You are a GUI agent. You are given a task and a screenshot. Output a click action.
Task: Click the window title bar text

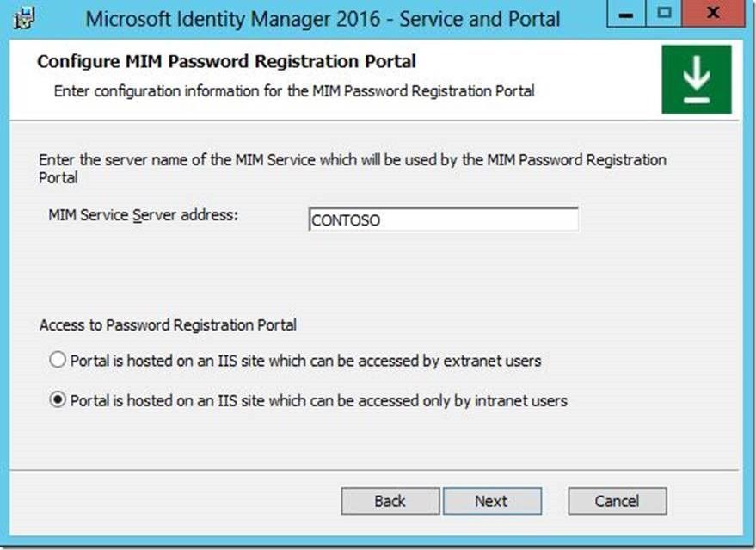(323, 19)
